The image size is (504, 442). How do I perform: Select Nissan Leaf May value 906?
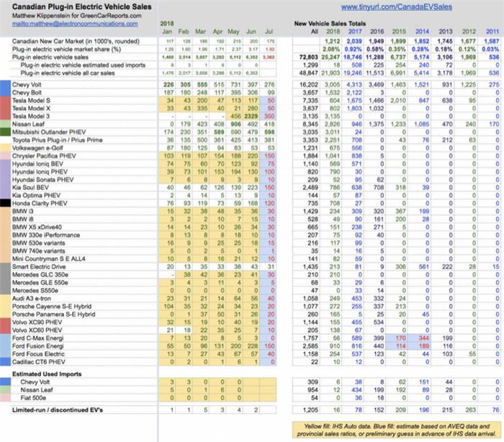pyautogui.click(x=234, y=124)
